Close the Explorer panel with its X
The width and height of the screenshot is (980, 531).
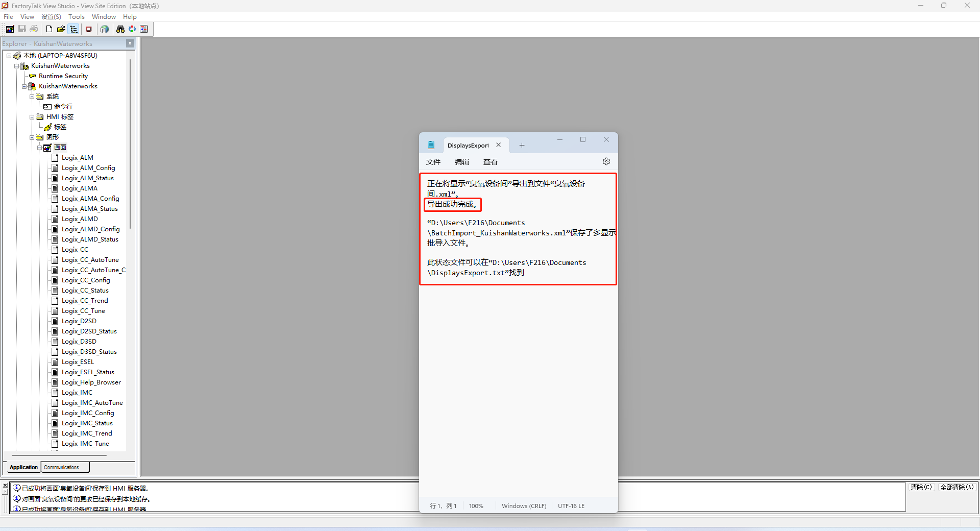tap(130, 43)
